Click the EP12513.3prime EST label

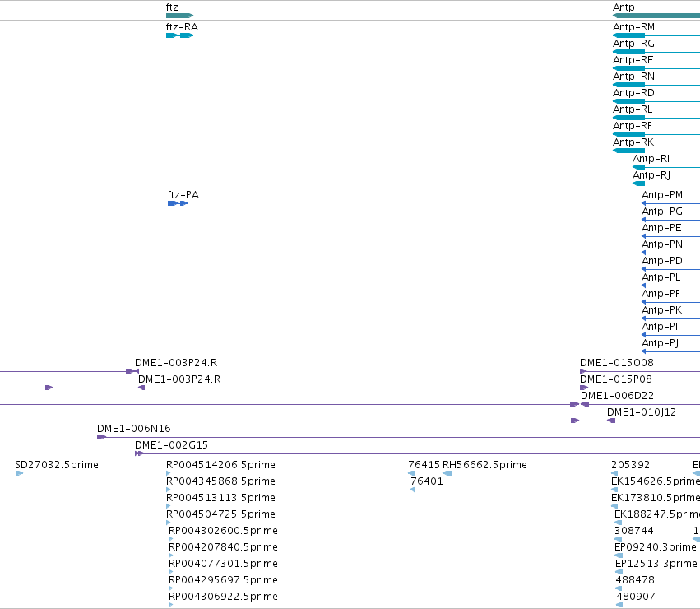[656, 564]
